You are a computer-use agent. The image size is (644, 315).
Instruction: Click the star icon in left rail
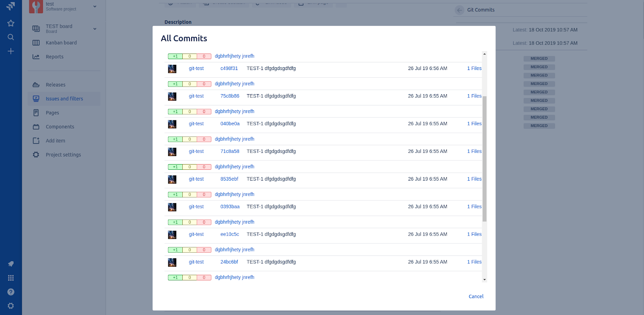[11, 23]
